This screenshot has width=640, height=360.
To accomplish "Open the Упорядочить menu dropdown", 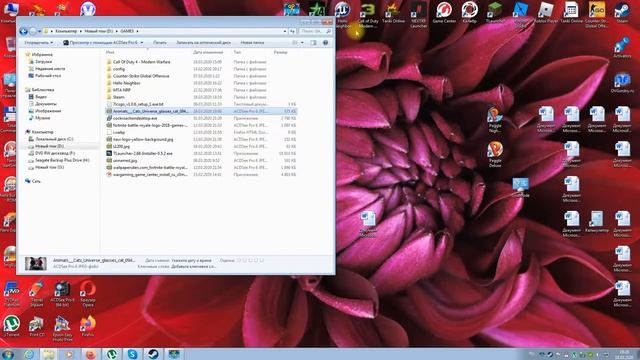I will [x=38, y=42].
